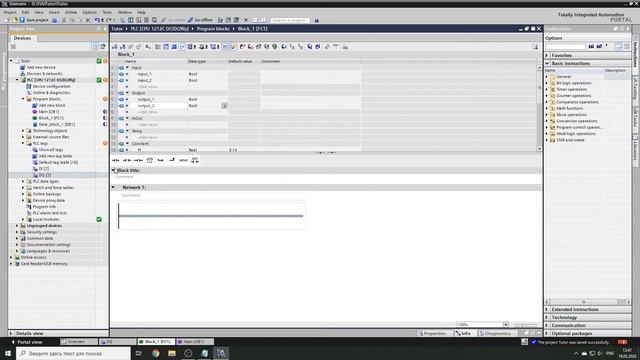Image resolution: width=640 pixels, height=360 pixels.
Task: Click the open branch favorites icon
Action: pos(161,160)
